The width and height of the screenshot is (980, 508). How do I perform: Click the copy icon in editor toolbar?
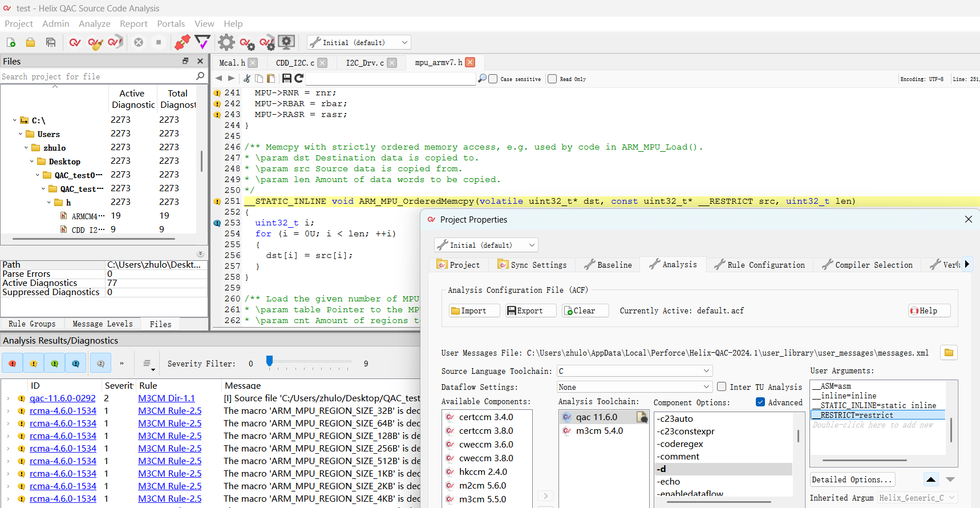[259, 78]
